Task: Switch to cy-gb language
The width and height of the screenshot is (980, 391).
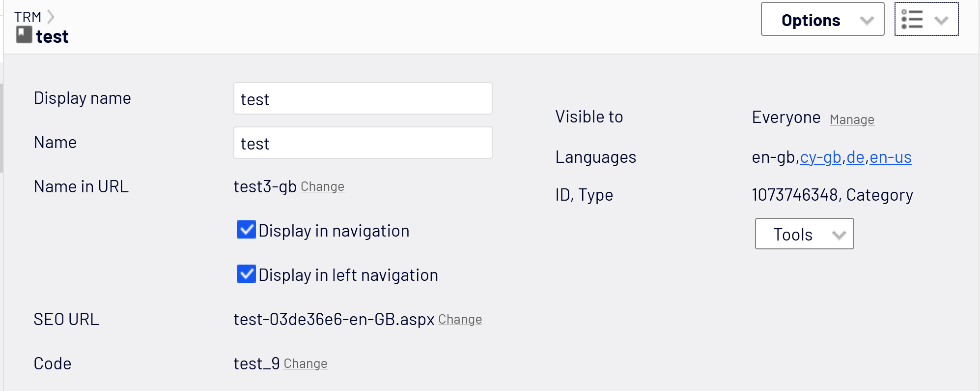Action: 820,157
